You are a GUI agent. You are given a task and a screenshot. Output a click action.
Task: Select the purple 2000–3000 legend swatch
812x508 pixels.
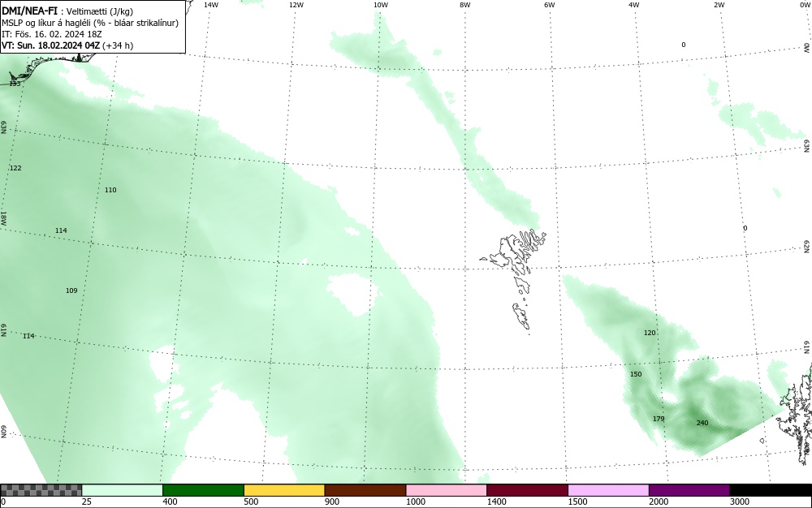click(689, 490)
